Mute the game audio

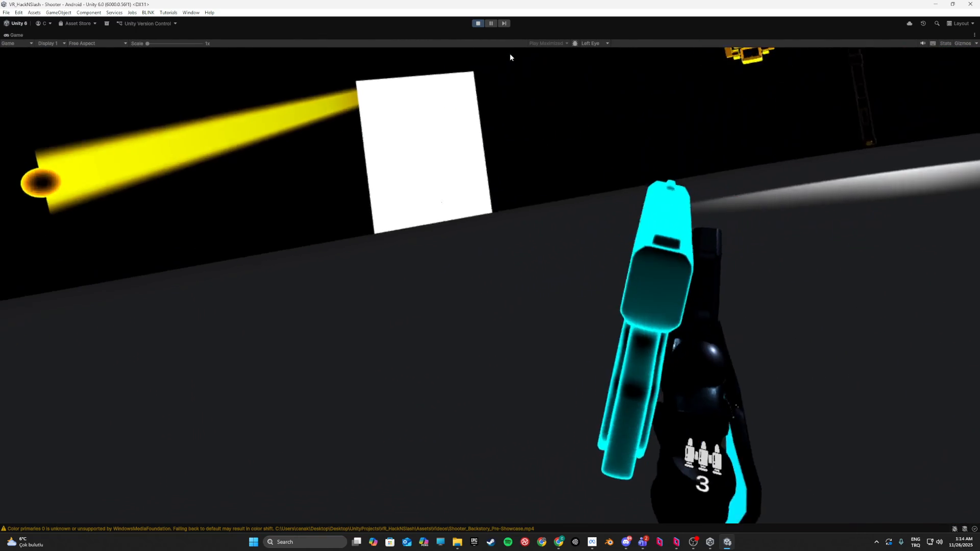coord(923,43)
